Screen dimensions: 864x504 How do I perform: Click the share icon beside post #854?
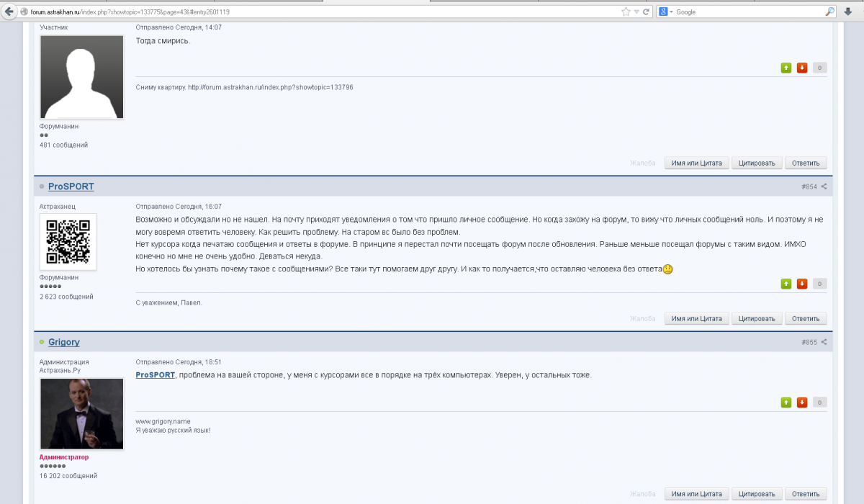[x=824, y=186]
